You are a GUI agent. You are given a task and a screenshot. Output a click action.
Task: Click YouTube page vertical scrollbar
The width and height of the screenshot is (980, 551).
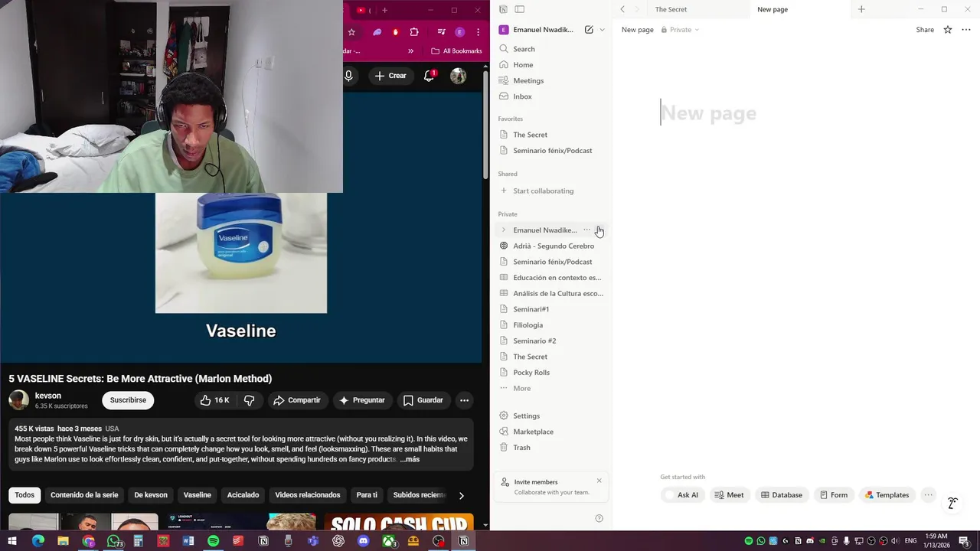485,126
